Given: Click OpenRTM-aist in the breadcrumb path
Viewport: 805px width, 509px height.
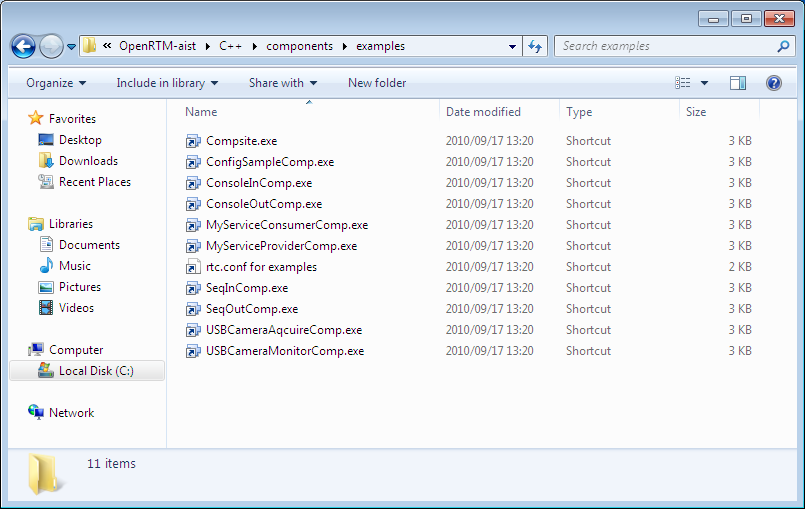Looking at the screenshot, I should pos(158,46).
